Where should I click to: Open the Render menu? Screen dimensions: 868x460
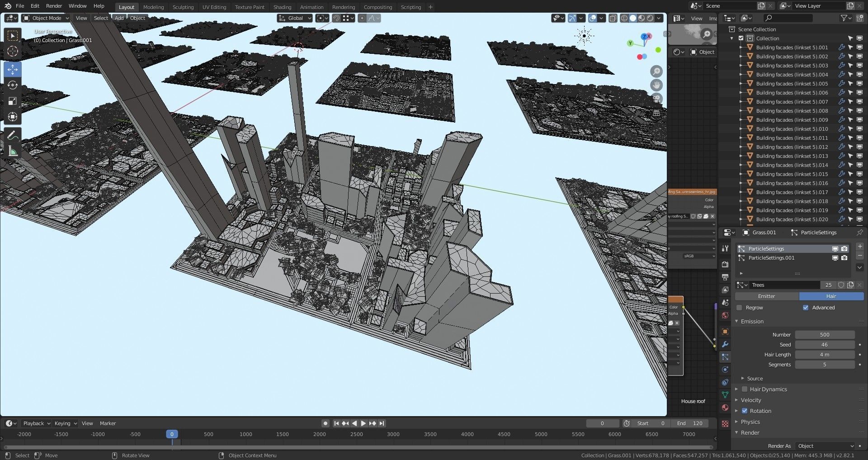click(54, 6)
